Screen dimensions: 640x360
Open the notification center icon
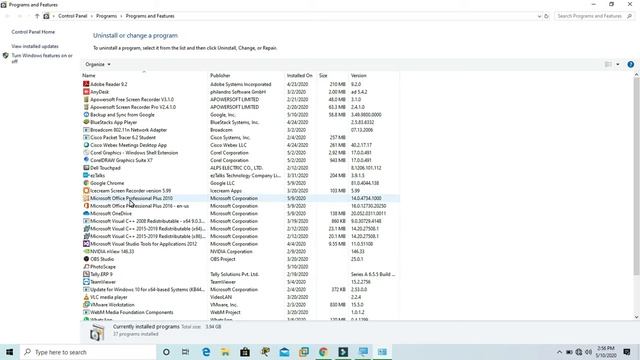627,352
